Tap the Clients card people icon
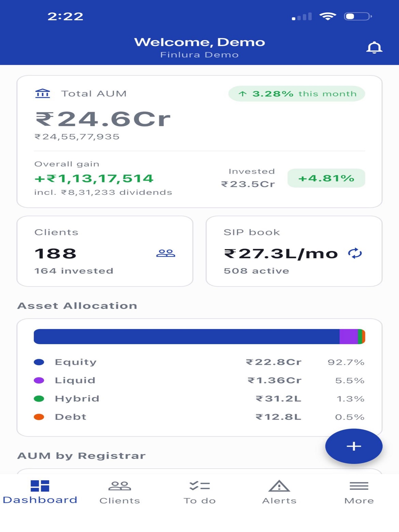The image size is (399, 532). 166,253
